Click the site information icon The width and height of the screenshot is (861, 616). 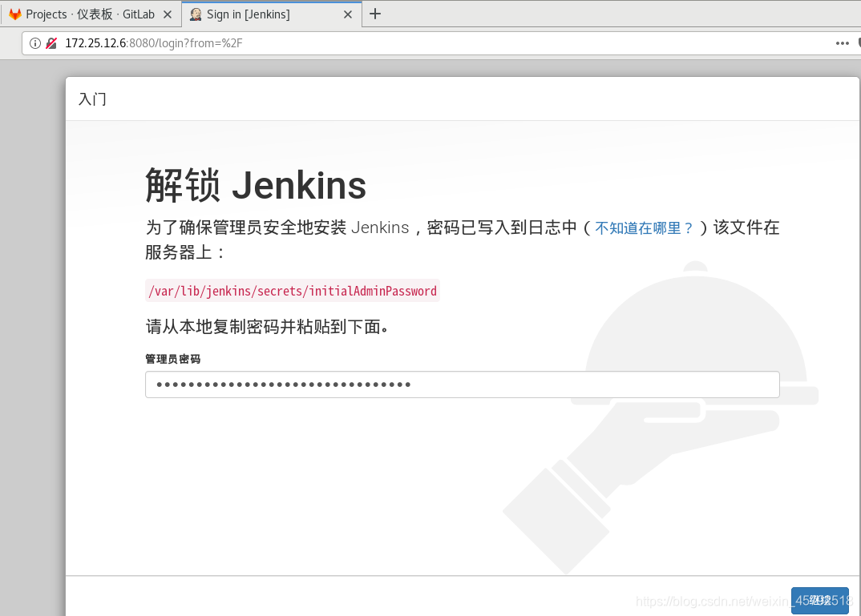pos(35,43)
